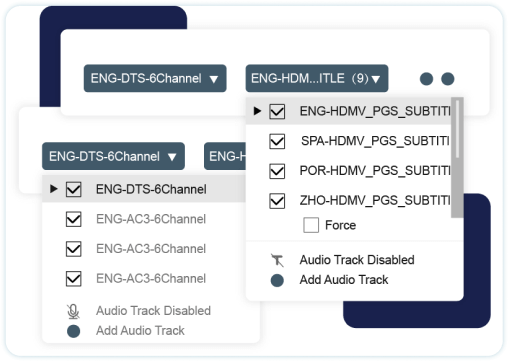Select the SPA-HDMV_PGS_SUBTITLE entry text
This screenshot has height=362, width=509.
coord(376,141)
